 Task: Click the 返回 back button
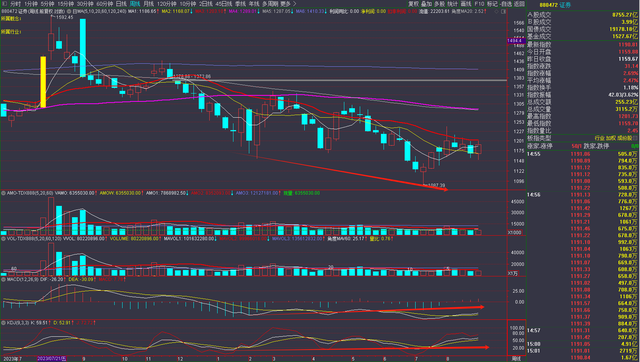click(520, 4)
